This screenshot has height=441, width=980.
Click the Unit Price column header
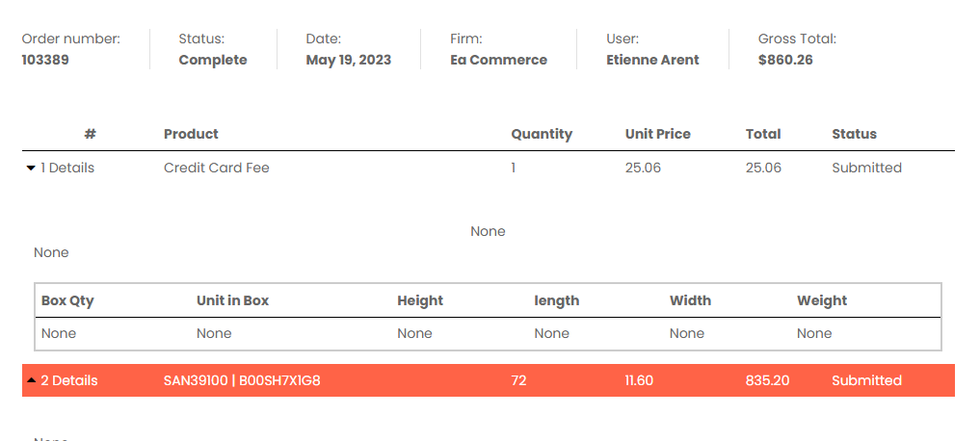(657, 134)
